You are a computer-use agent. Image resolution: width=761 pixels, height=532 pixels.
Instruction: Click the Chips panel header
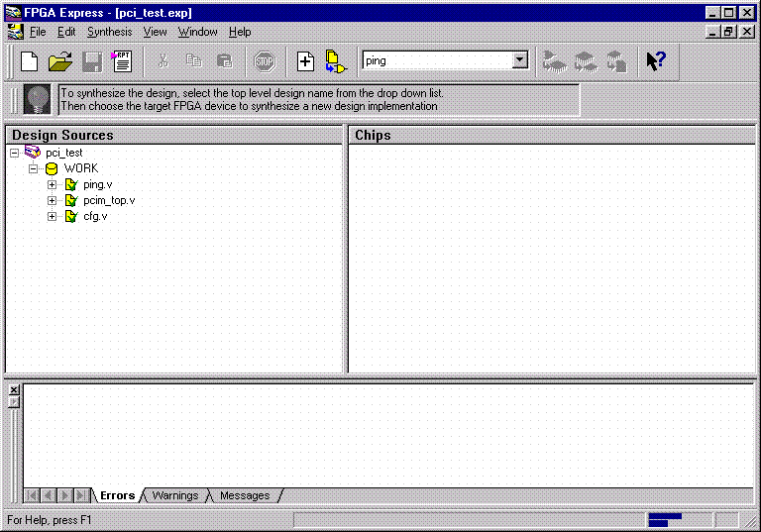click(x=552, y=135)
